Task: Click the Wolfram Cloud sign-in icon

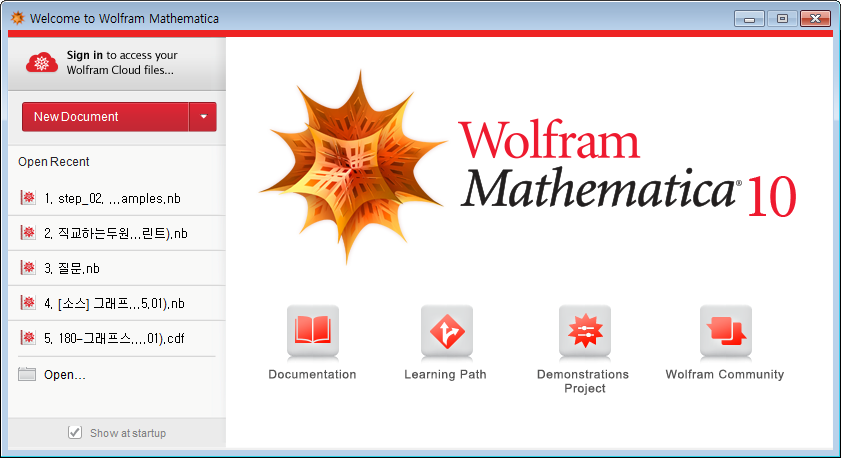Action: click(42, 63)
